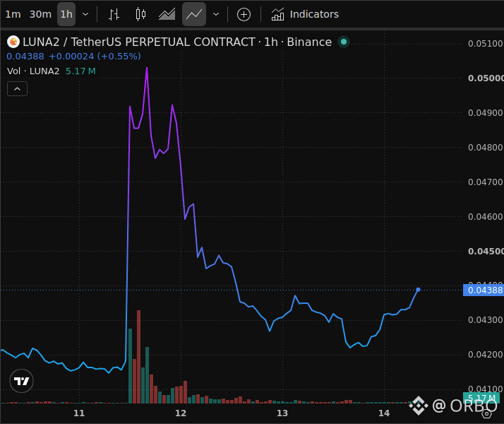Click the TradingView logo badge

pos(22,381)
